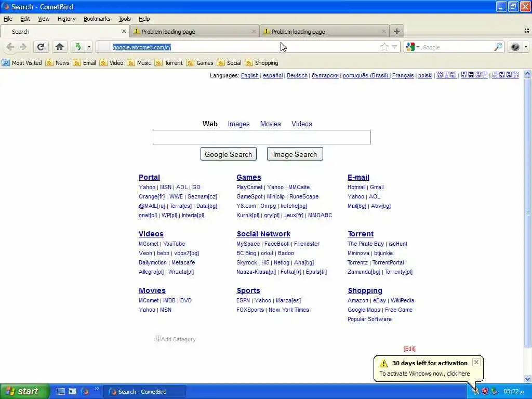This screenshot has width=532, height=399.
Task: Click the round dark toolbar icon
Action: (x=515, y=47)
